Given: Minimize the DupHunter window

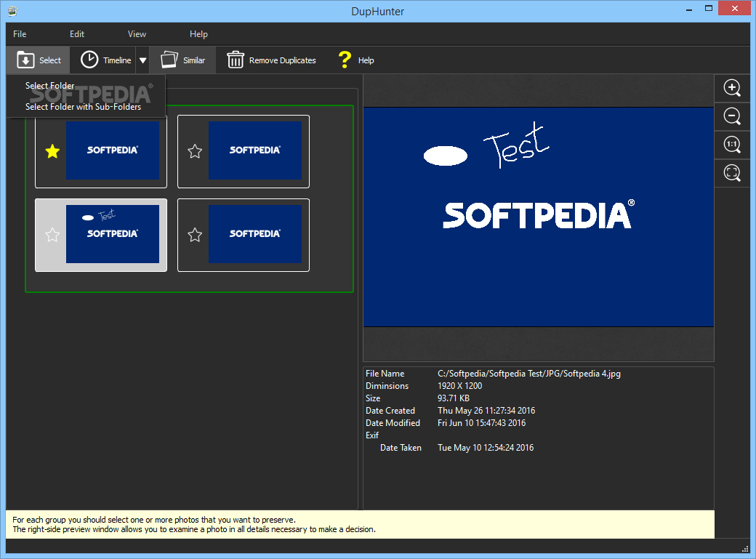Looking at the screenshot, I should (689, 8).
